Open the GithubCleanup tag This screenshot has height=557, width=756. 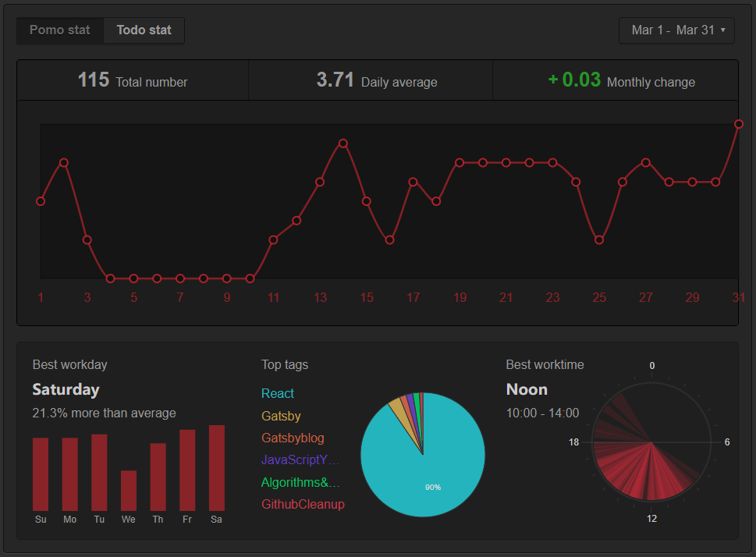(303, 505)
